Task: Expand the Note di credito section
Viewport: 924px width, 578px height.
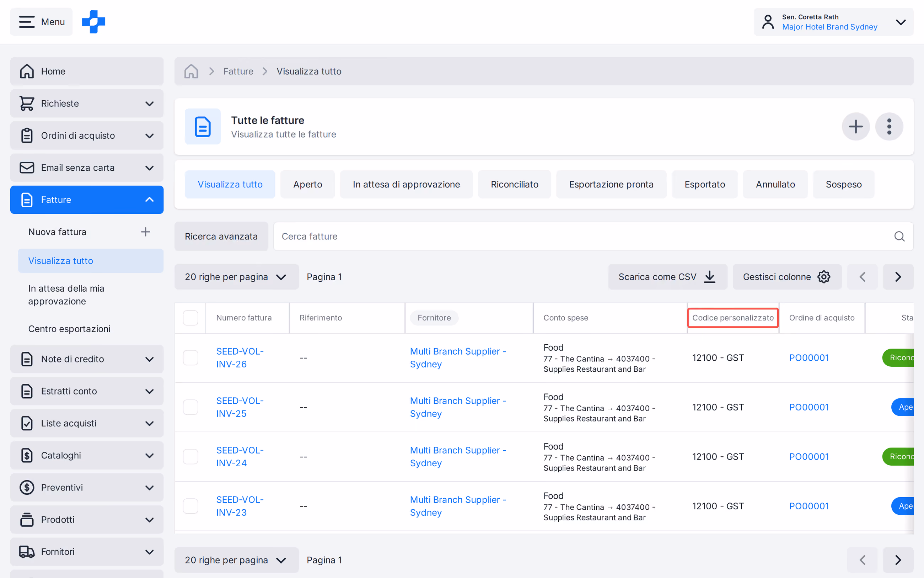Action: pos(87,359)
